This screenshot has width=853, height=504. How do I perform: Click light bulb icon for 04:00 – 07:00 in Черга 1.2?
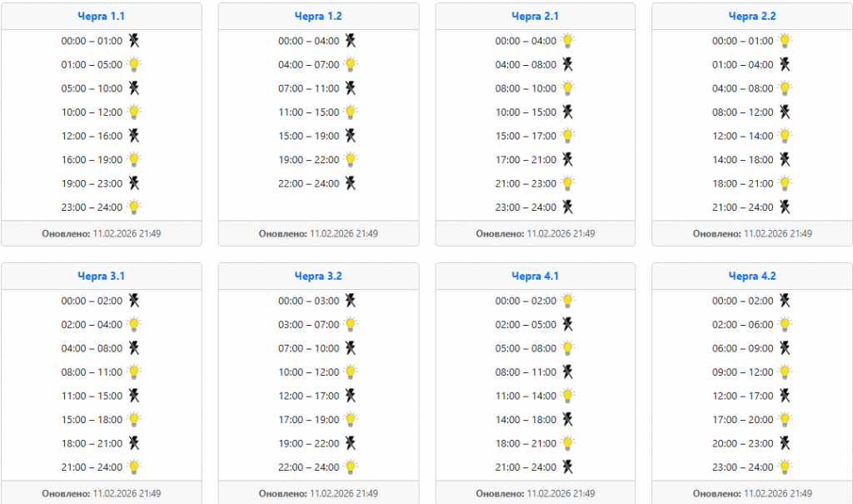coord(351,64)
